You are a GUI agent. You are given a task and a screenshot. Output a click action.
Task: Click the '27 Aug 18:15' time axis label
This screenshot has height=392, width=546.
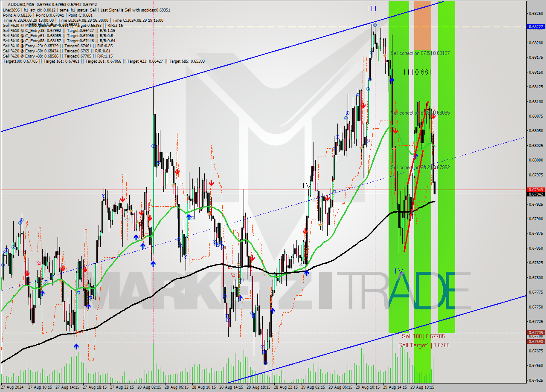point(95,387)
